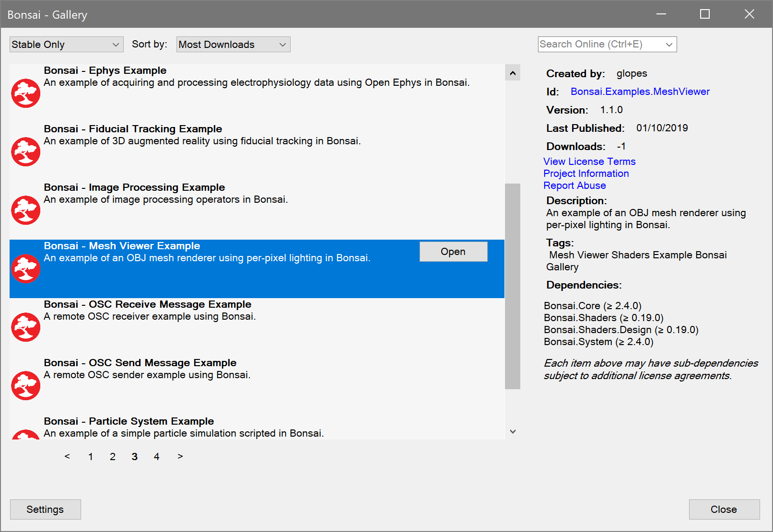Minimize the Bonsai Gallery window
The image size is (773, 532).
click(661, 14)
